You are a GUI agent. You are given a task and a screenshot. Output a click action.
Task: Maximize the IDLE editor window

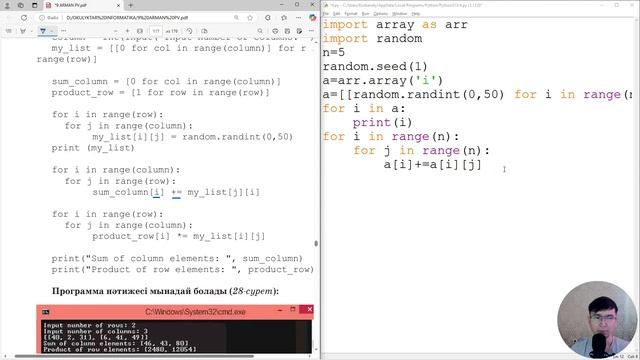617,5
